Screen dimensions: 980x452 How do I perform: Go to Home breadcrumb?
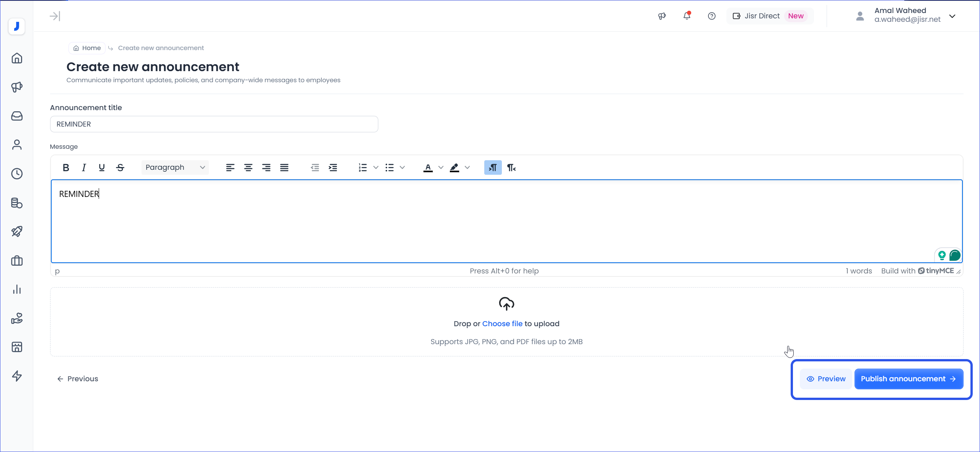(87, 48)
